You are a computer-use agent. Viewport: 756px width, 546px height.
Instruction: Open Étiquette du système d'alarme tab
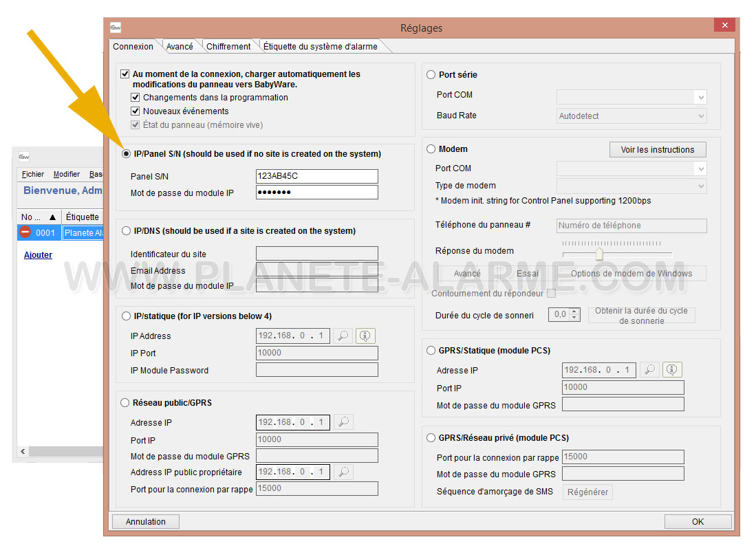pos(321,46)
